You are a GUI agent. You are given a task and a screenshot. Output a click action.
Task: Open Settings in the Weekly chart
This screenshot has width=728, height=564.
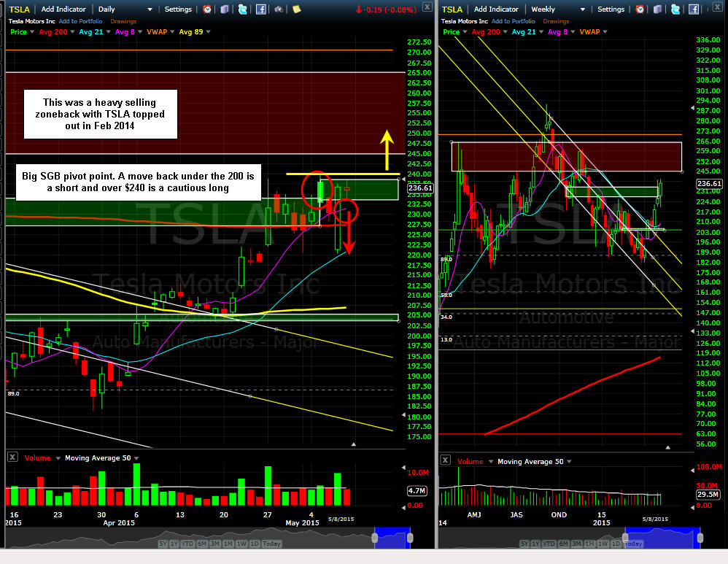[x=611, y=9]
